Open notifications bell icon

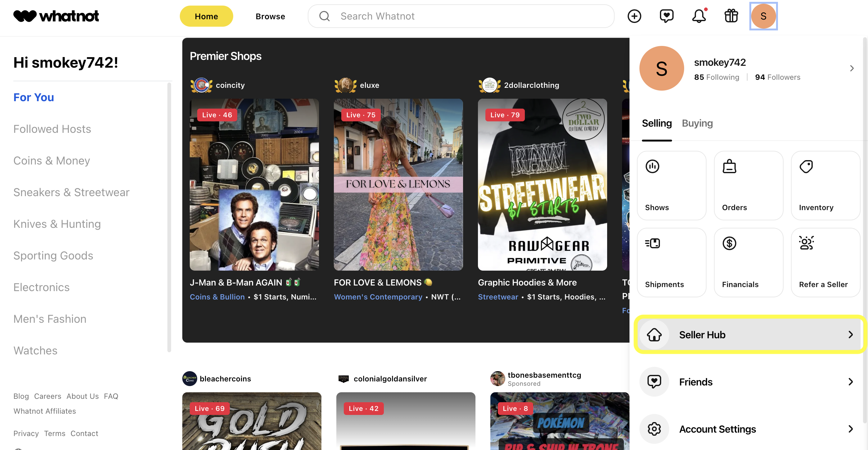[699, 16]
